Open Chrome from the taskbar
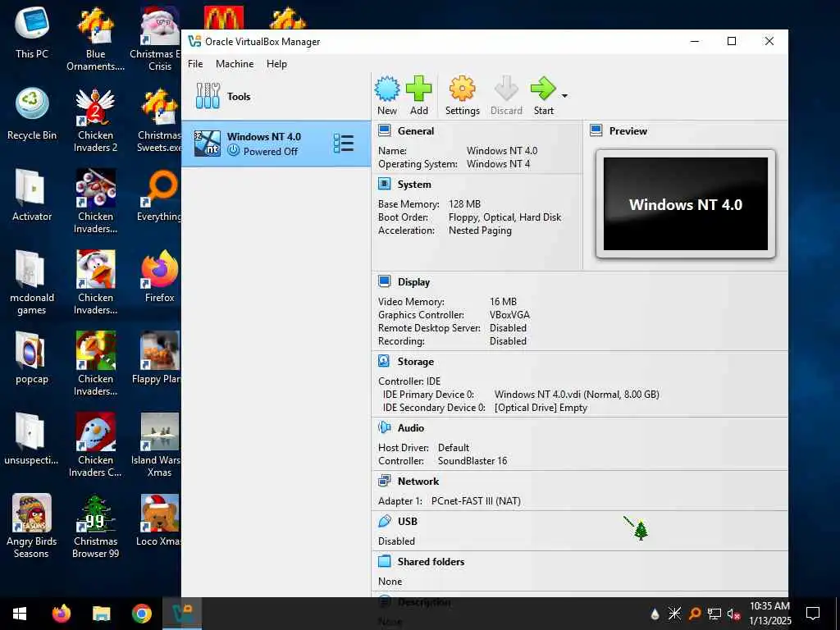 click(x=142, y=614)
